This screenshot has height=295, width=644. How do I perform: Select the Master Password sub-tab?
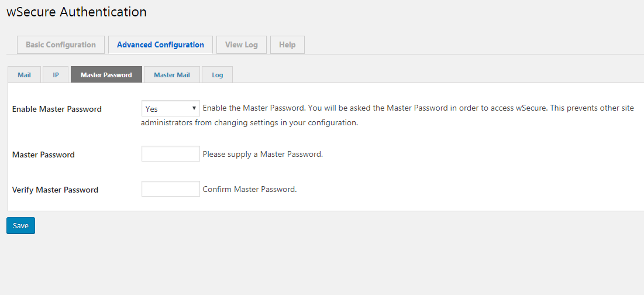[x=106, y=75]
